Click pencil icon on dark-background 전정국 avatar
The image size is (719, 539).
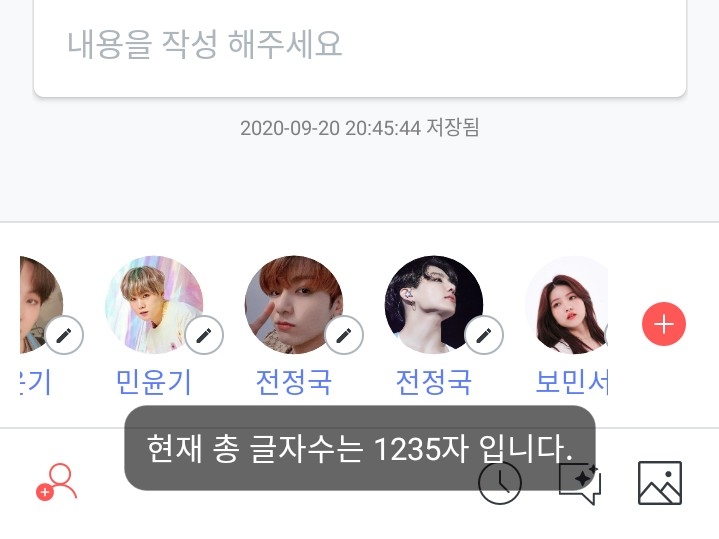484,335
